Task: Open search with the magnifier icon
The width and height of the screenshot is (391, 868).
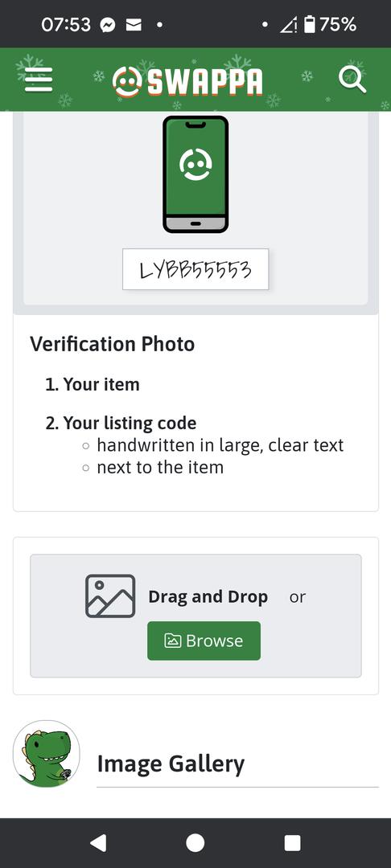Action: (353, 80)
